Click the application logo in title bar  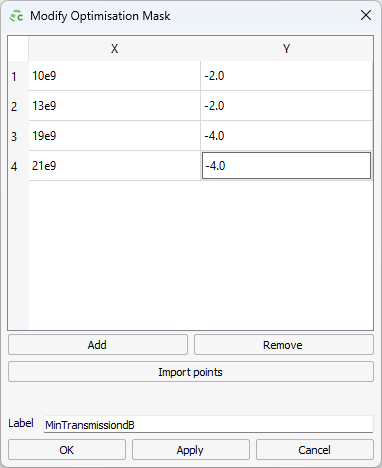16,16
